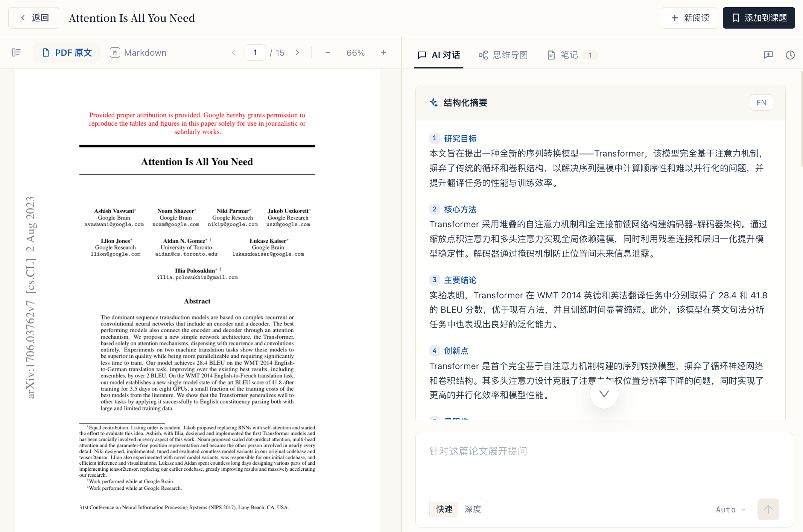This screenshot has height=532, width=803.
Task: Click the 66% zoom level value
Action: pyautogui.click(x=356, y=53)
